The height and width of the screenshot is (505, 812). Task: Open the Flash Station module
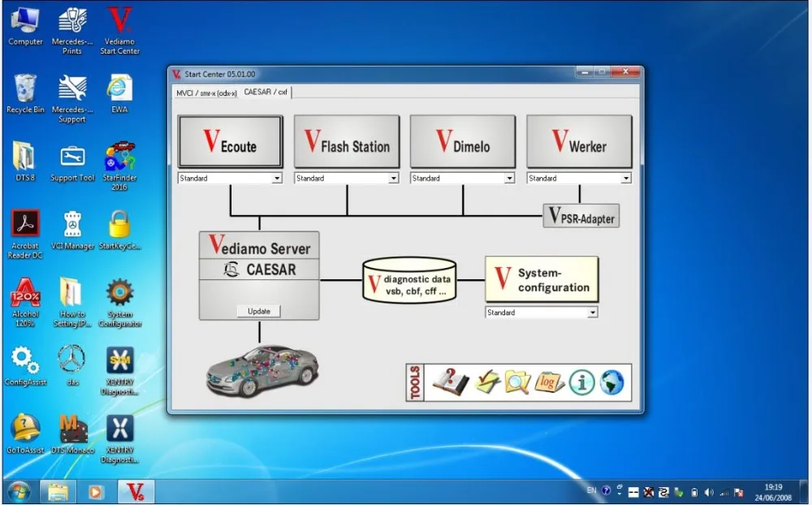point(347,141)
